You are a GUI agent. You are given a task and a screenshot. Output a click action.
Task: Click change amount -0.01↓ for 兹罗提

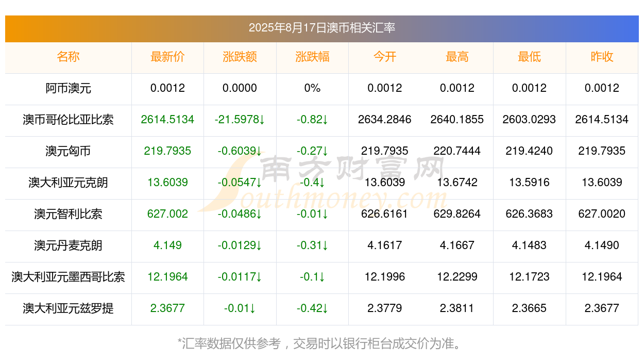(x=240, y=308)
